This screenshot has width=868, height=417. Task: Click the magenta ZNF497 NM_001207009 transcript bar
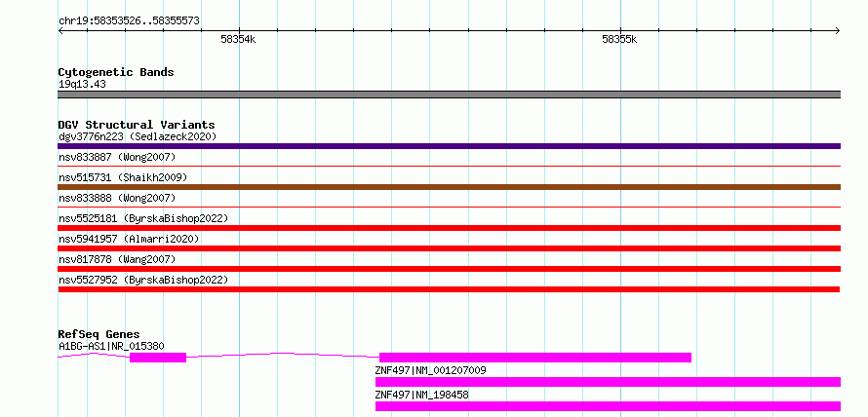pos(608,382)
